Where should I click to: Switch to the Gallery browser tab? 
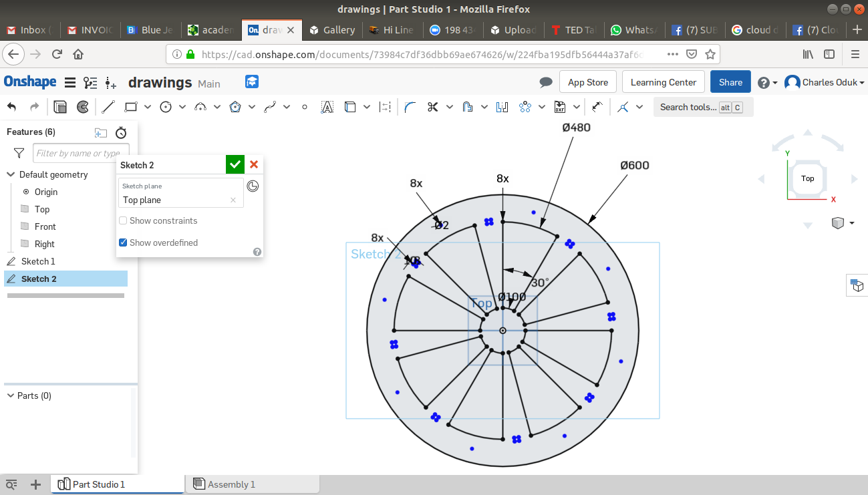point(332,30)
